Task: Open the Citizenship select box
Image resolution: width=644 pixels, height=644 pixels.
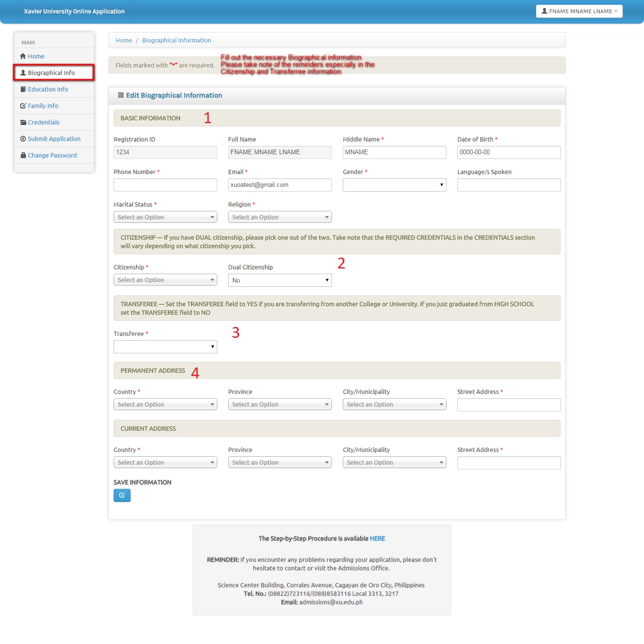Action: pyautogui.click(x=165, y=280)
